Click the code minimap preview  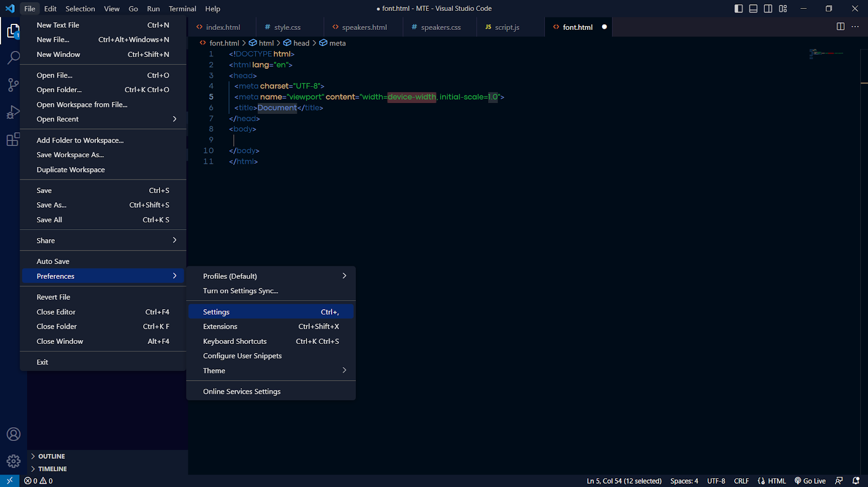tap(826, 53)
